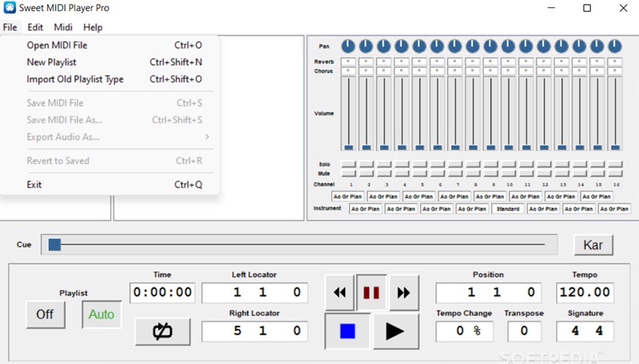
Task: Click the Pan knob for channel 16
Action: (615, 46)
